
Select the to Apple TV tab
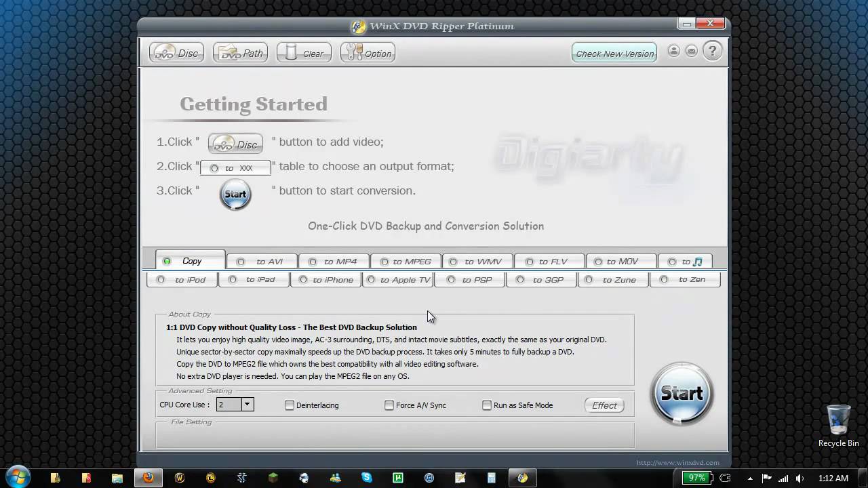tap(397, 279)
